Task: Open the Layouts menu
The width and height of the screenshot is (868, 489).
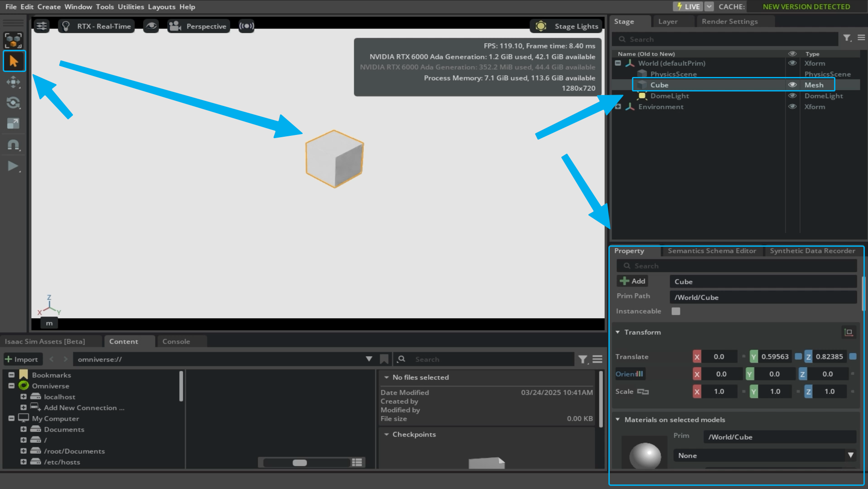Action: (x=162, y=7)
